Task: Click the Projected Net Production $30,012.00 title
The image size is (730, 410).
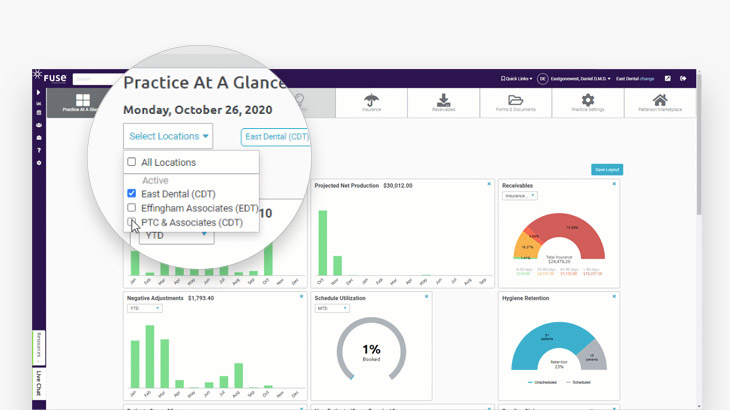Action: point(363,186)
